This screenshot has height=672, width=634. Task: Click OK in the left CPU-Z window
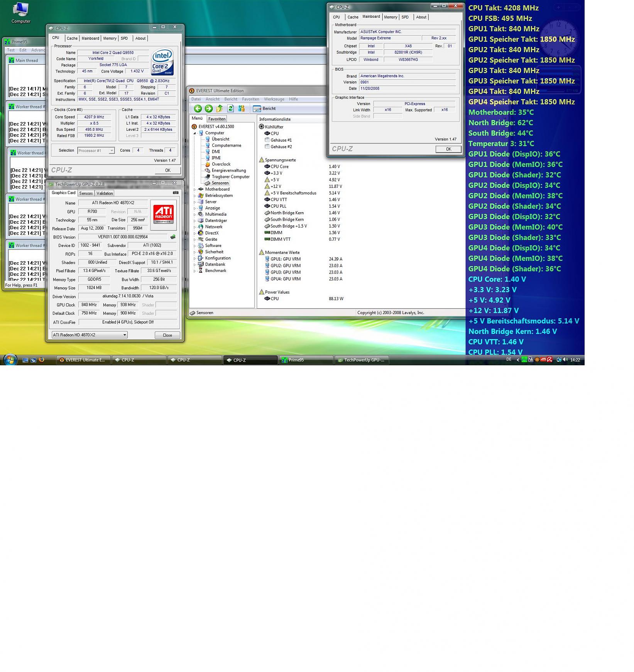[x=168, y=171]
